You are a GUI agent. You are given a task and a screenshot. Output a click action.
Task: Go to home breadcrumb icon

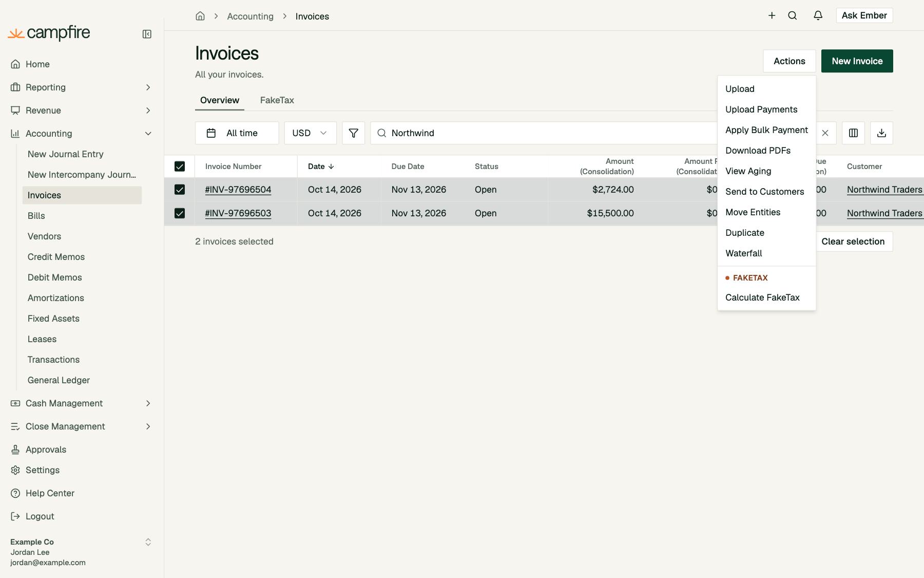(x=200, y=16)
